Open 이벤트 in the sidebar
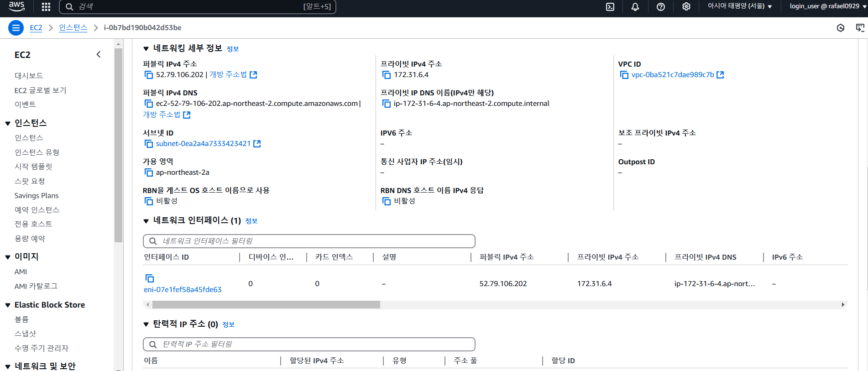The image size is (868, 371). (25, 105)
